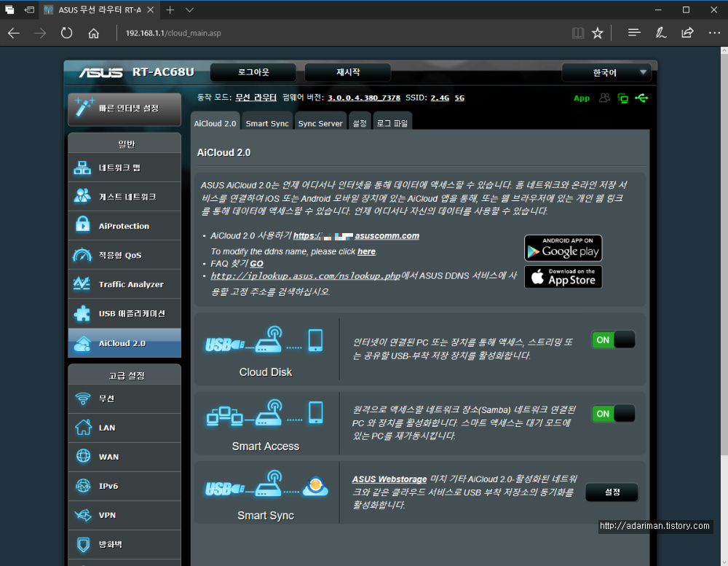The image size is (728, 566).
Task: Open App Store download badge
Action: click(563, 277)
